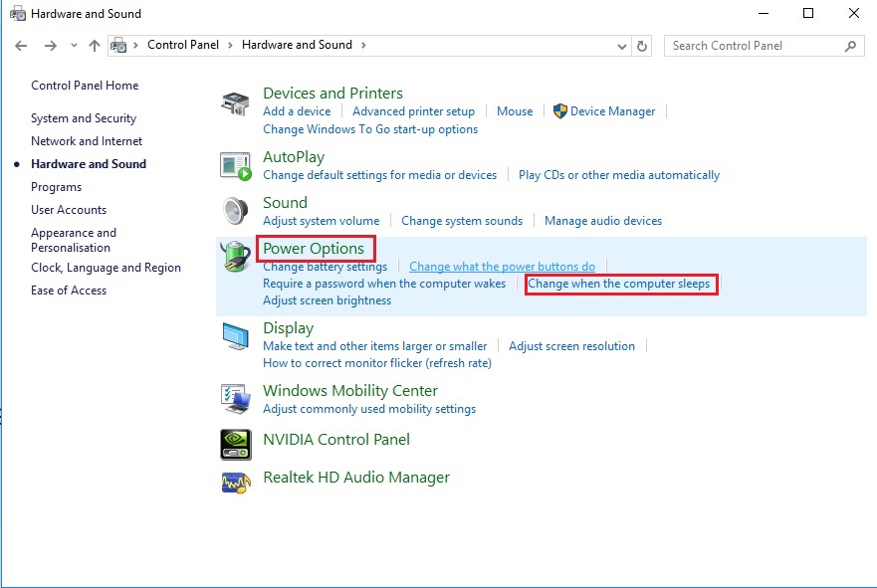
Task: Open Mouse settings link
Action: coord(515,111)
